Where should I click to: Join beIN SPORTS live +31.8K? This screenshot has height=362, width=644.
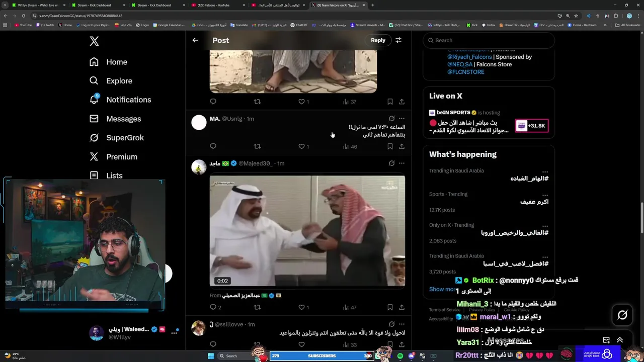(532, 126)
